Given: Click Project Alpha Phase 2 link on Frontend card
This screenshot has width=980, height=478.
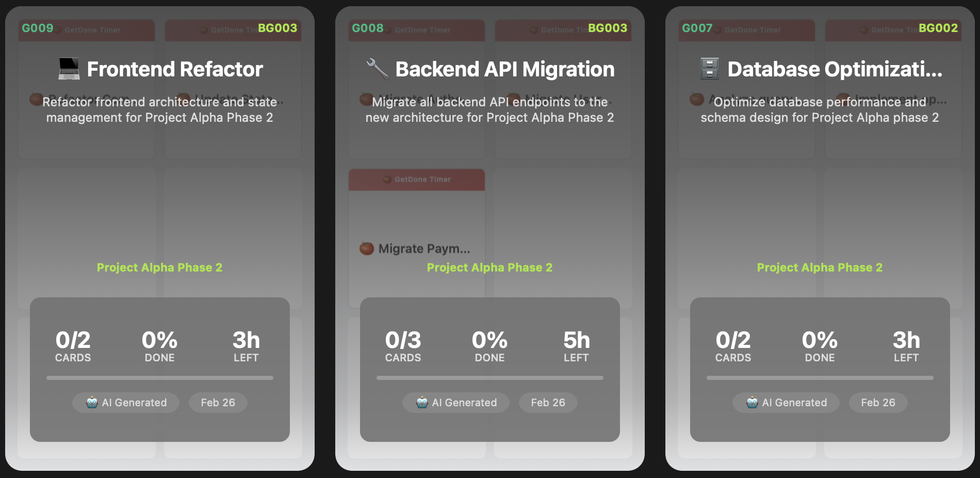Looking at the screenshot, I should coord(159,267).
